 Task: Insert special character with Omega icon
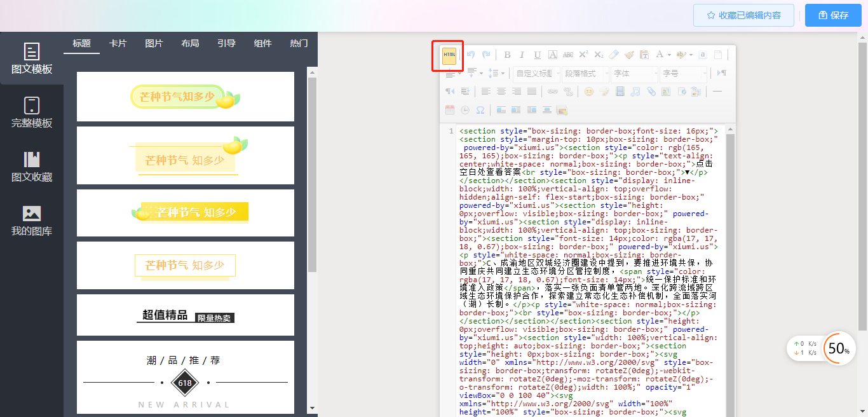tap(480, 110)
